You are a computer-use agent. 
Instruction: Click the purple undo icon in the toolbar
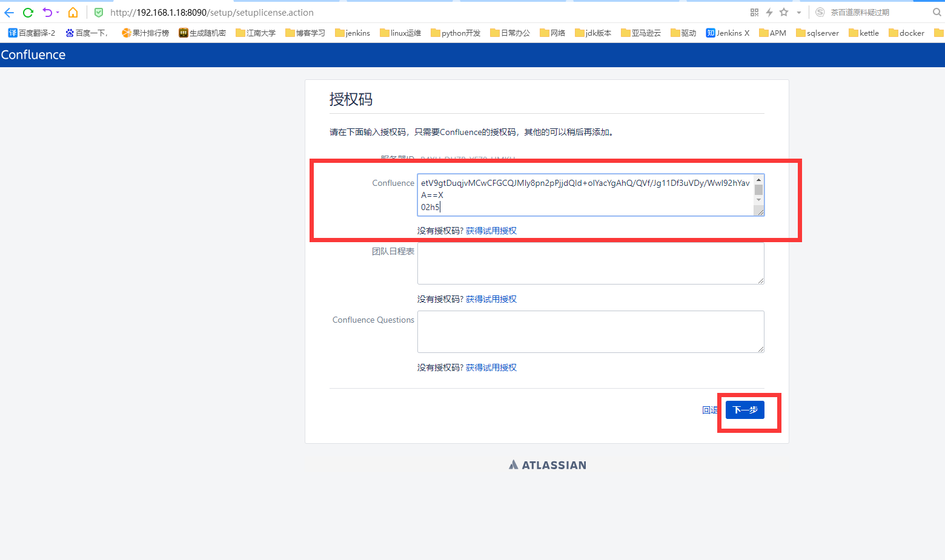[x=47, y=12]
